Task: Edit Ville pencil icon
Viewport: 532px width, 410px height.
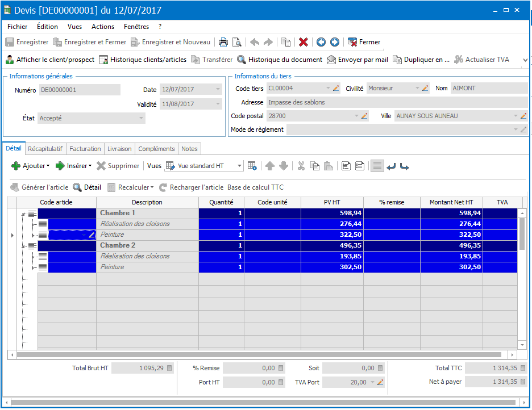Action: (x=523, y=116)
